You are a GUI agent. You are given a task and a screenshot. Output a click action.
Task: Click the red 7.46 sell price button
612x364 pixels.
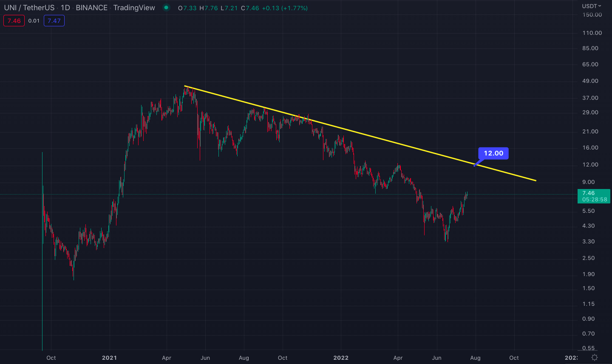click(14, 21)
